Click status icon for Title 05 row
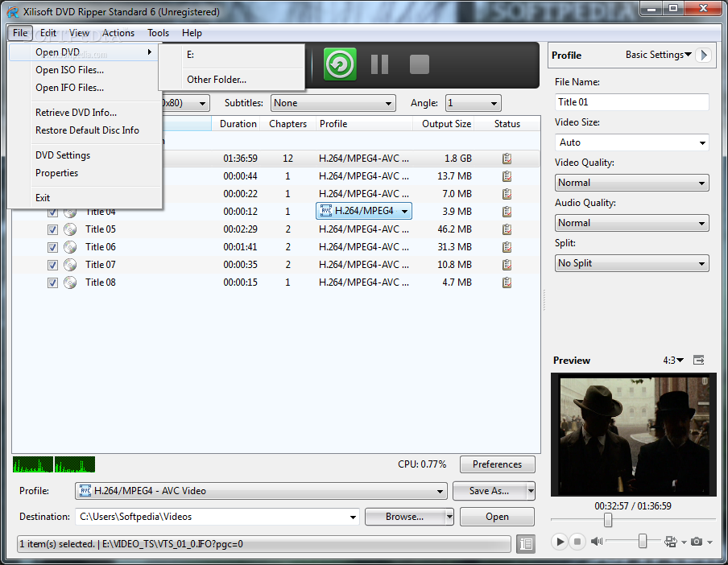Image resolution: width=728 pixels, height=565 pixels. 507,229
